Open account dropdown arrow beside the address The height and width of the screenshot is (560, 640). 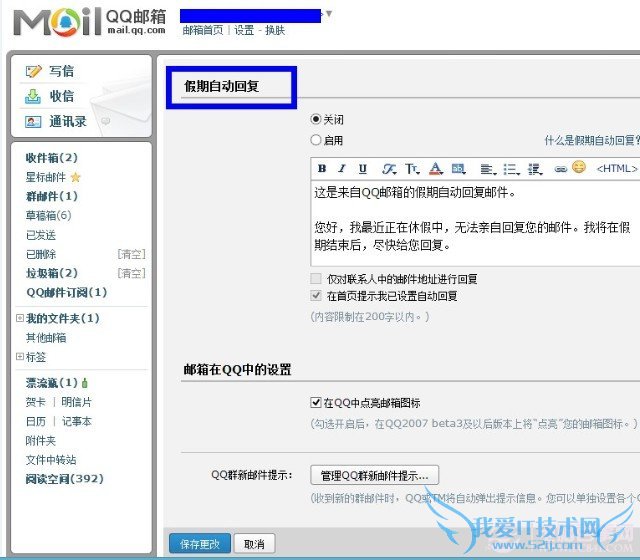(x=329, y=14)
